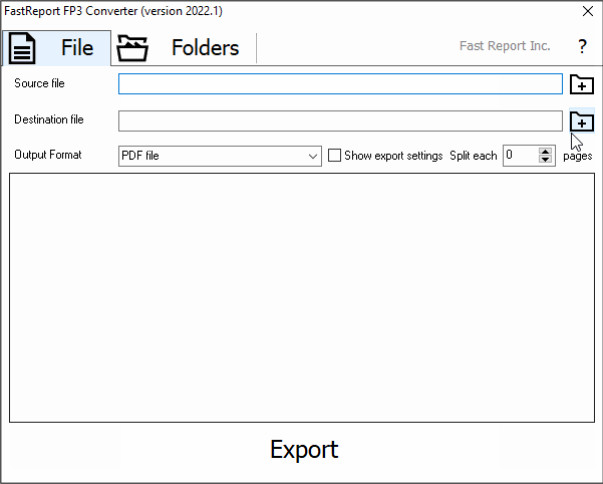The width and height of the screenshot is (603, 484).
Task: Browse for destination file with folder icon
Action: point(581,121)
